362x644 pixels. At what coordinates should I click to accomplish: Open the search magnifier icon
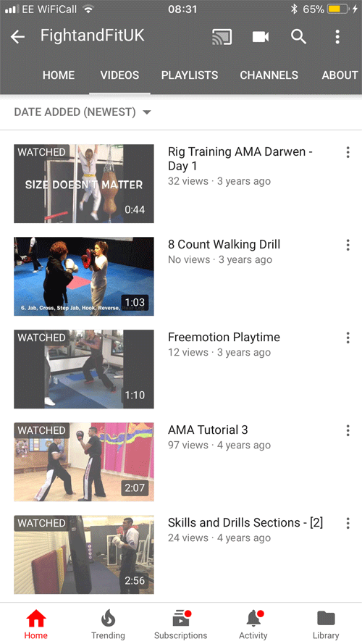point(299,37)
